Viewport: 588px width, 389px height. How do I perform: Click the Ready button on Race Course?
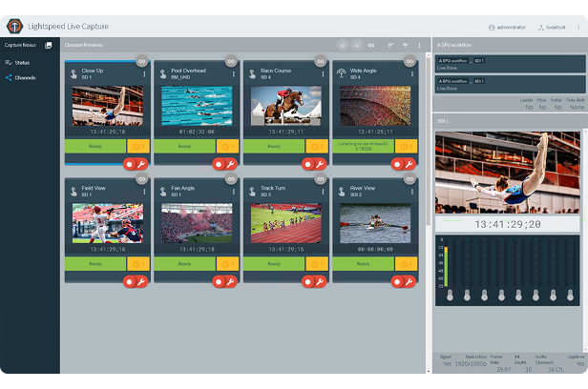tap(273, 147)
